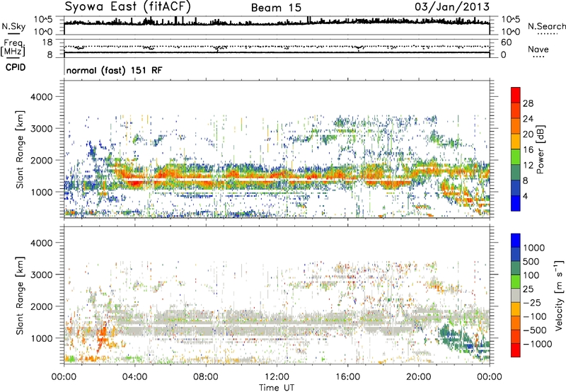The width and height of the screenshot is (566, 392).
Task: Click the "08:00" time tick label
Action: pos(206,376)
